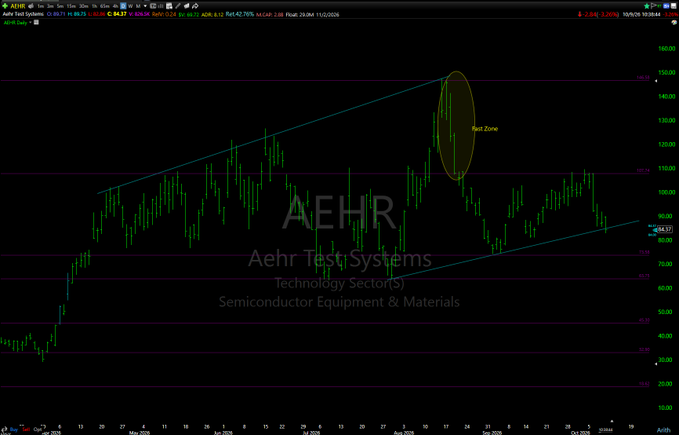Viewport: 679px width, 435px height.
Task: Select the Weekly (W) timeframe
Action: (x=131, y=6)
